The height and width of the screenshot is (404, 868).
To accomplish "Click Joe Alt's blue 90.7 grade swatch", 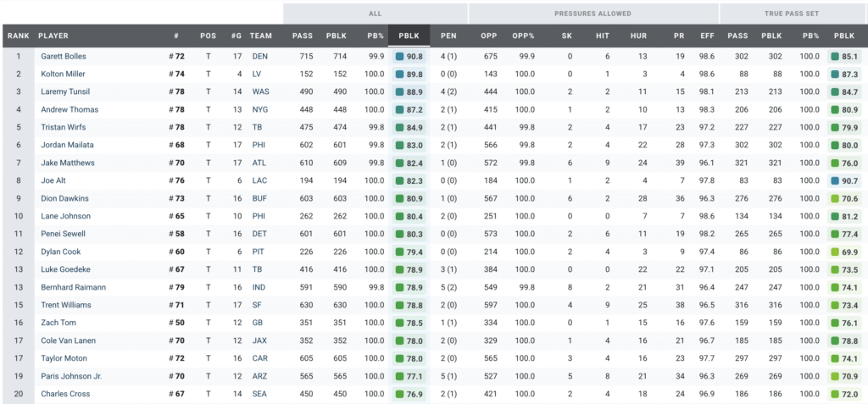I will [836, 180].
